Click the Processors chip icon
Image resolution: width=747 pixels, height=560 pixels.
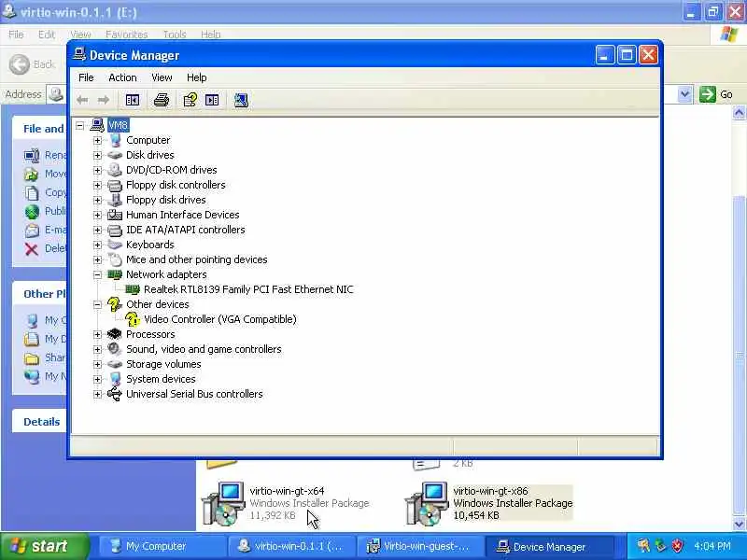point(115,334)
